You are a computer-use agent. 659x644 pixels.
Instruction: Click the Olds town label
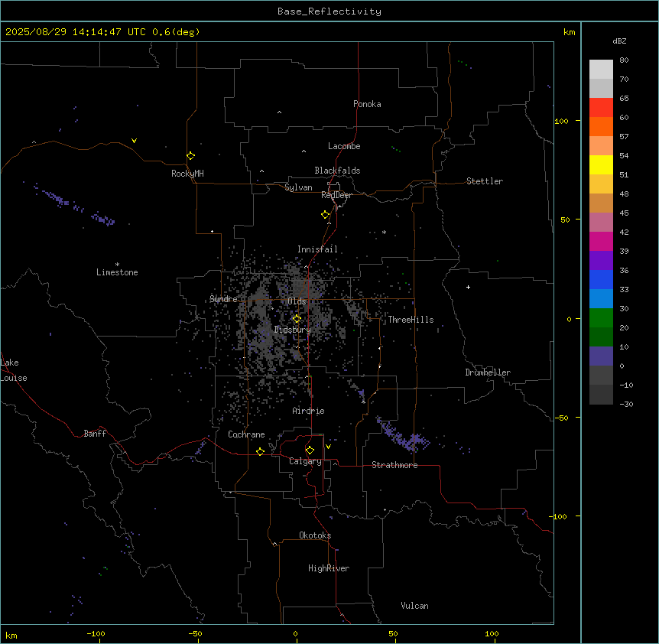[x=297, y=301]
